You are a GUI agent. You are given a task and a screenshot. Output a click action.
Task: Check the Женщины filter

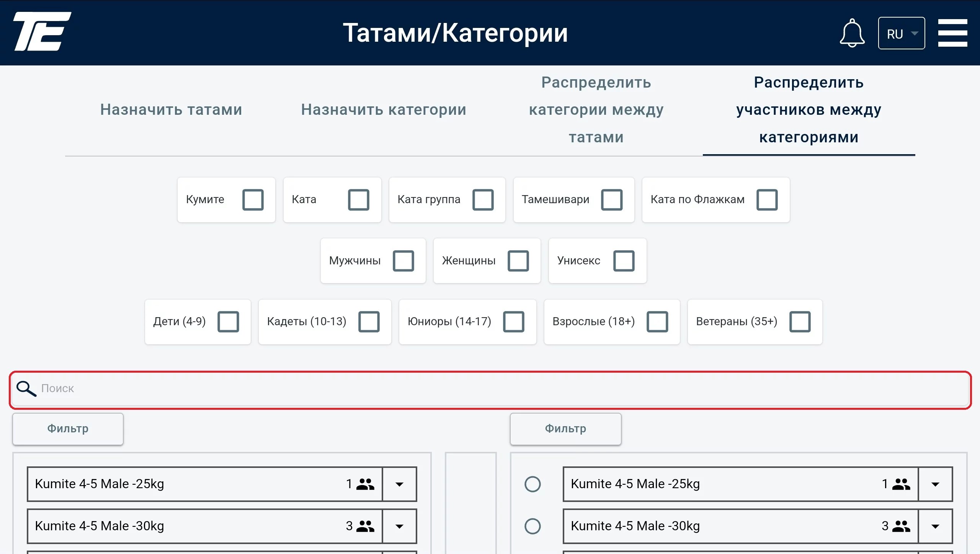point(518,261)
